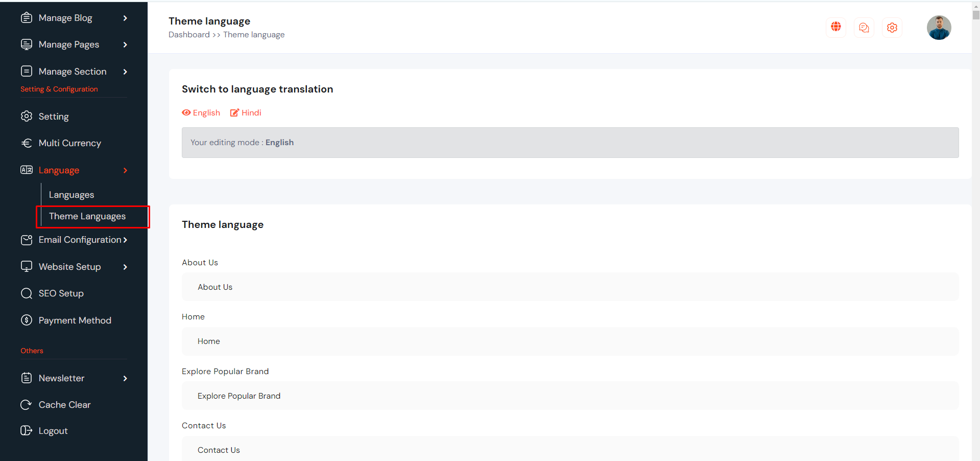Open the user profile avatar
The width and height of the screenshot is (980, 461).
[x=939, y=28]
